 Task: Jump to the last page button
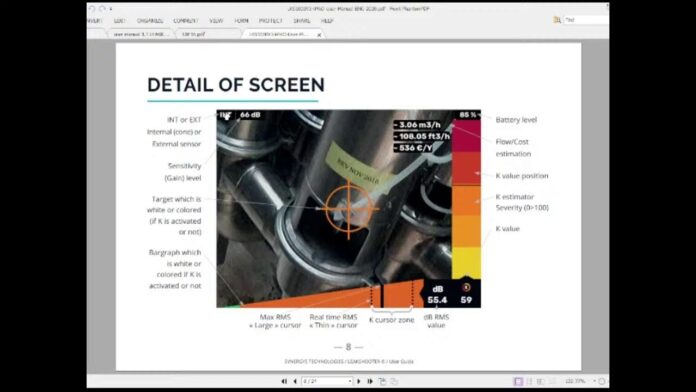click(370, 381)
